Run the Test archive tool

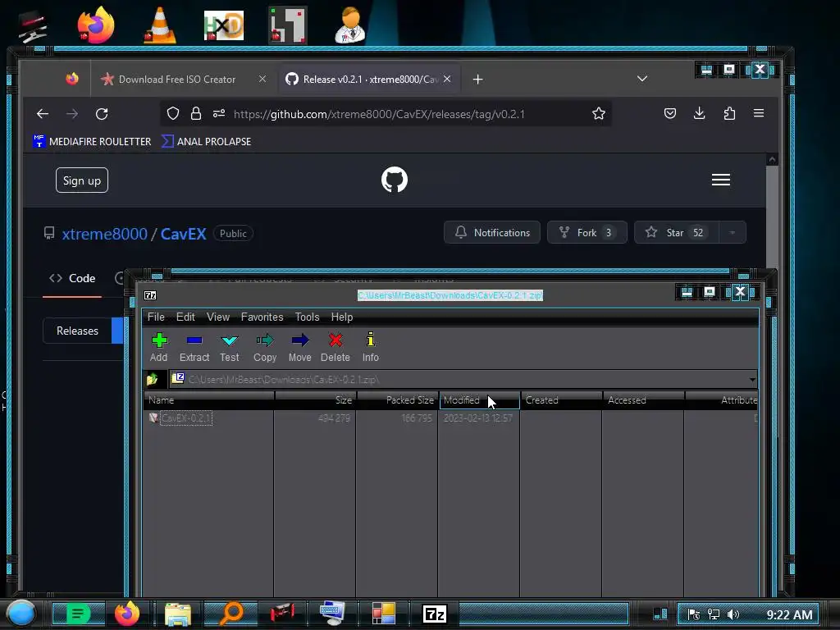coord(230,347)
